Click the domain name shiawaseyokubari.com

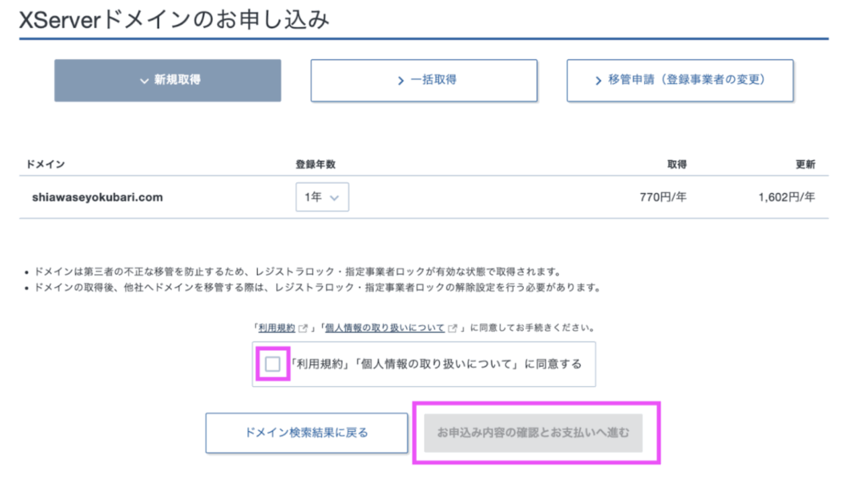(97, 197)
